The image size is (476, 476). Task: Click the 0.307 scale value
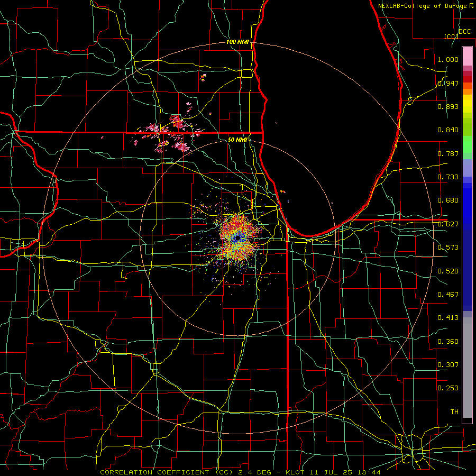[448, 364]
